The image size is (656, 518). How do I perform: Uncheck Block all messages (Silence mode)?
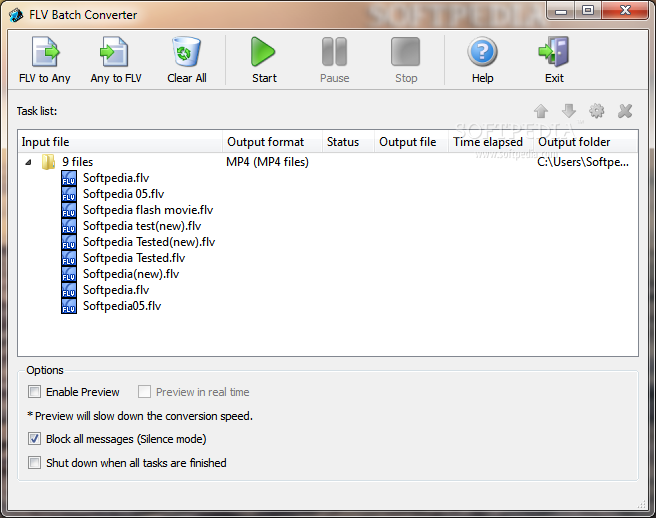coord(34,439)
